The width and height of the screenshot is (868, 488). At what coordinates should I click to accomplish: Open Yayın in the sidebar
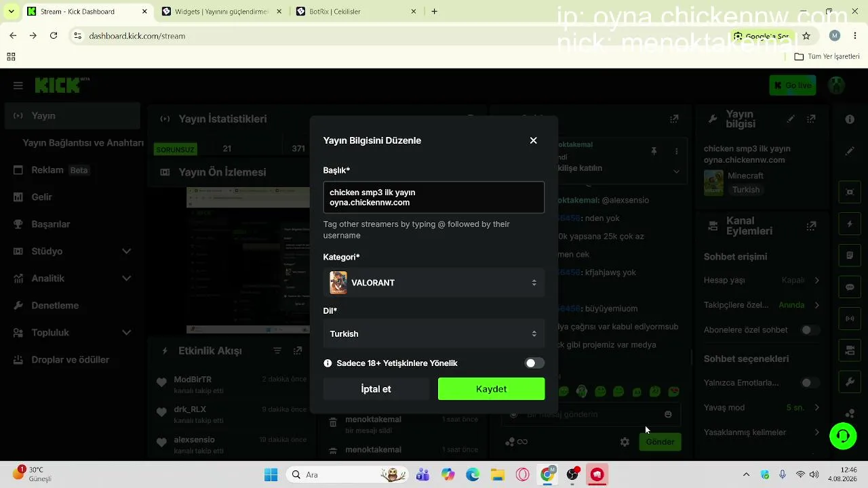click(73, 116)
